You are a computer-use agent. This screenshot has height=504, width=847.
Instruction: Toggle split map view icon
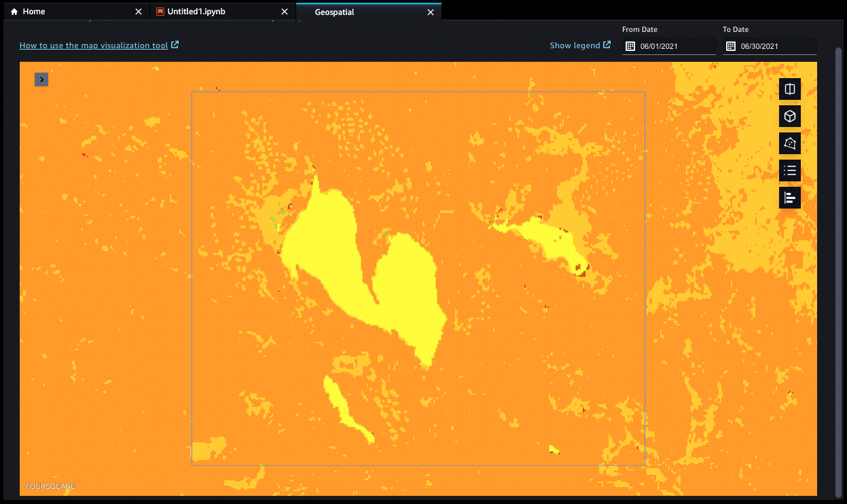[790, 89]
